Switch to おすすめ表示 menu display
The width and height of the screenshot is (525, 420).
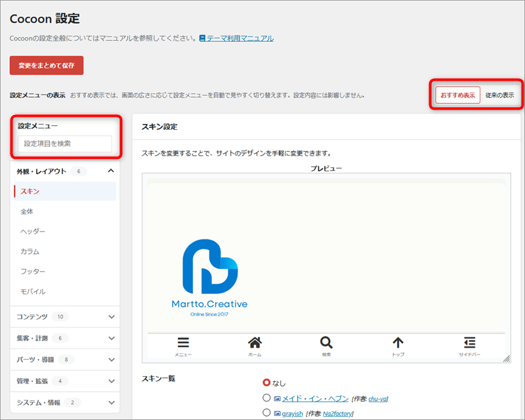pos(457,95)
